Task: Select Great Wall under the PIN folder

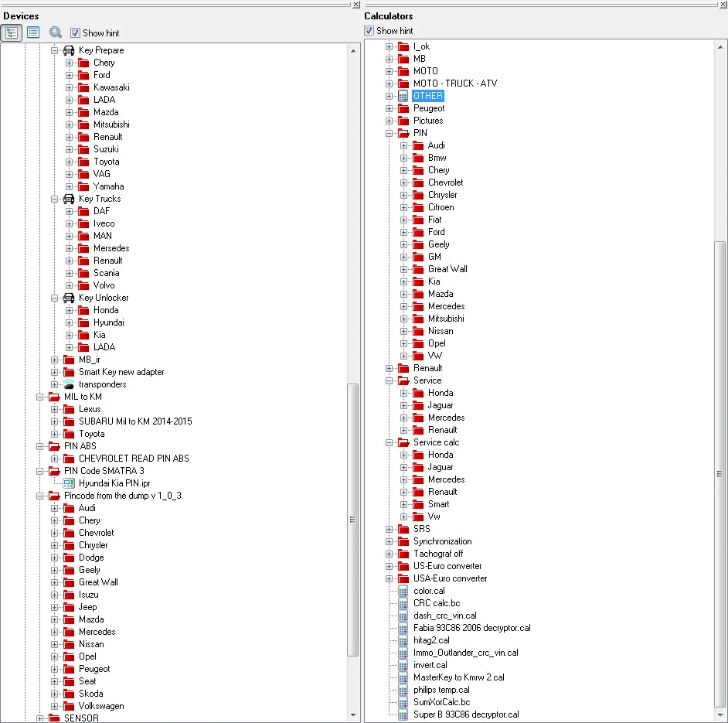Action: click(447, 269)
